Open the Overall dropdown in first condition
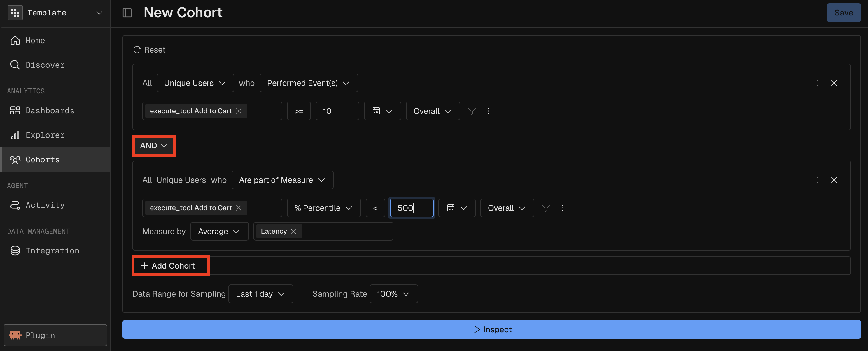 click(433, 111)
